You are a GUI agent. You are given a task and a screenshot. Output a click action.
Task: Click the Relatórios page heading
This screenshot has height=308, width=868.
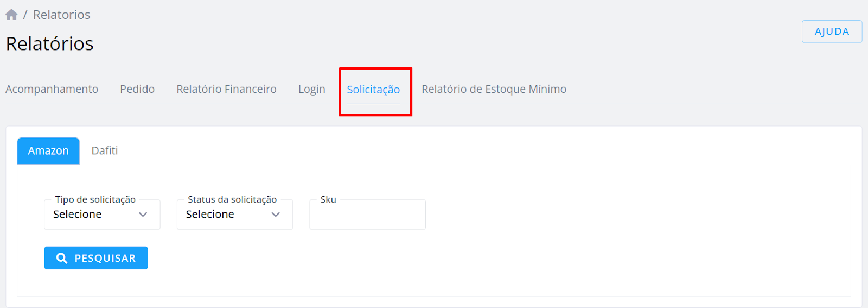50,43
